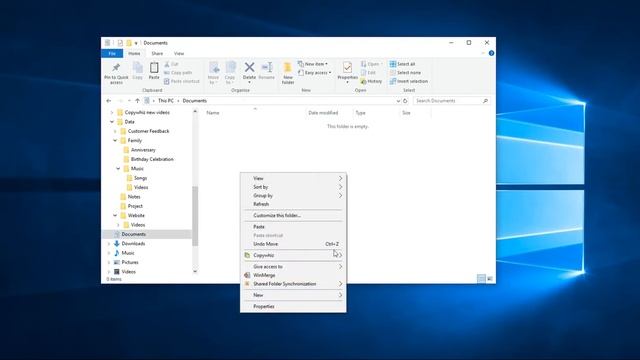Expand the Downloads tree node
Viewport: 640px width, 360px height.
109,244
